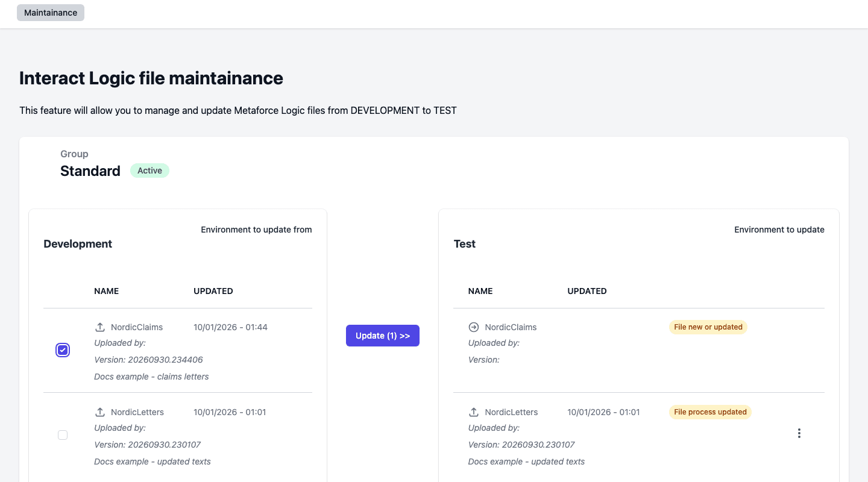Click the date 10/01/2026 - 01:44
The width and height of the screenshot is (868, 482).
[230, 327]
